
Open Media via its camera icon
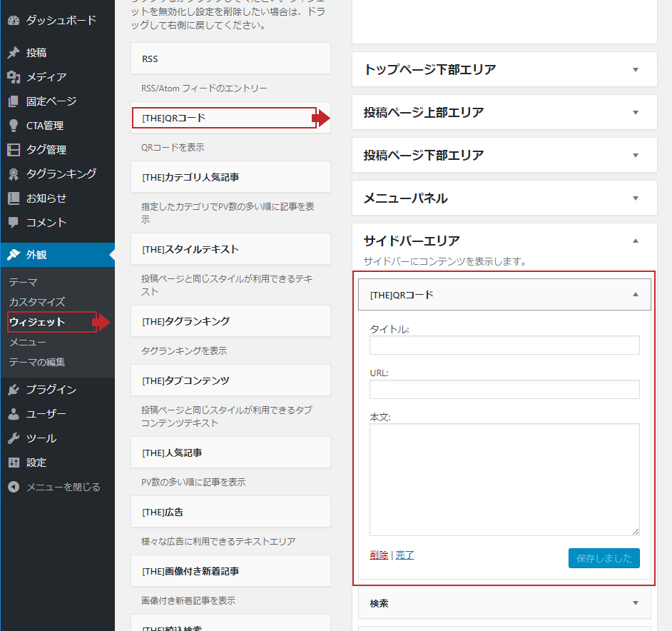[13, 77]
